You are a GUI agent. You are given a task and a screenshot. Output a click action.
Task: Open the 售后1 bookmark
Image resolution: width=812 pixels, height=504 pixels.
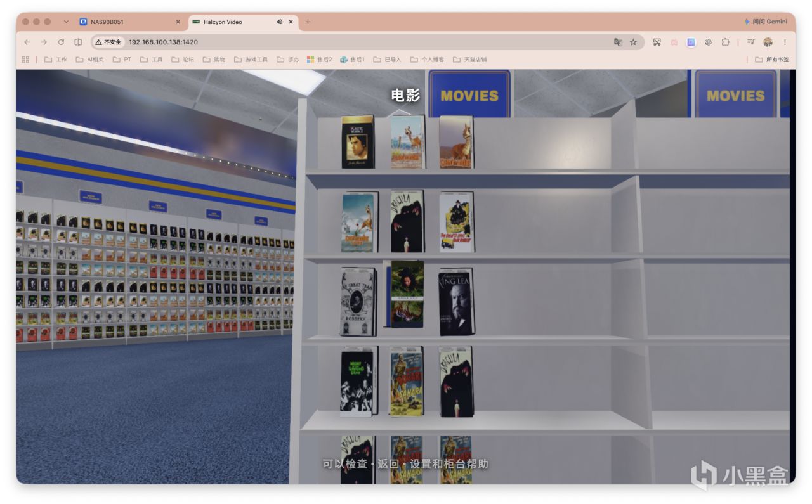[x=353, y=60]
